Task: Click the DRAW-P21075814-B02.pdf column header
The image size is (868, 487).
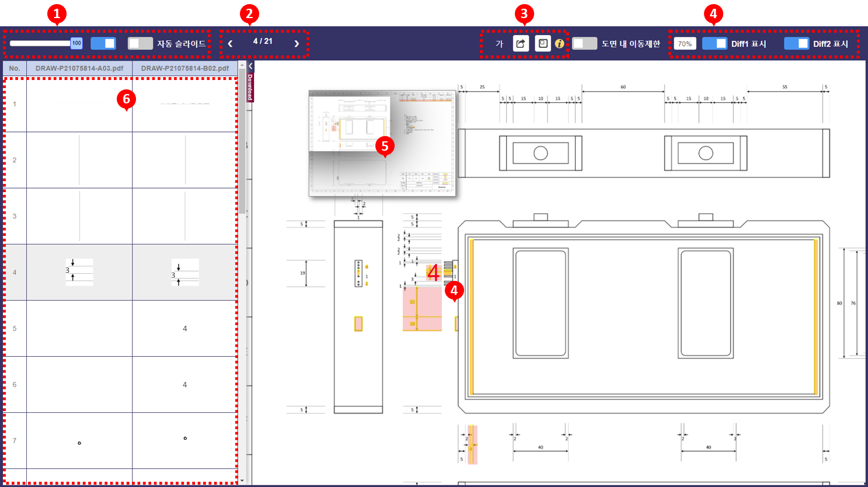Action: tap(185, 68)
